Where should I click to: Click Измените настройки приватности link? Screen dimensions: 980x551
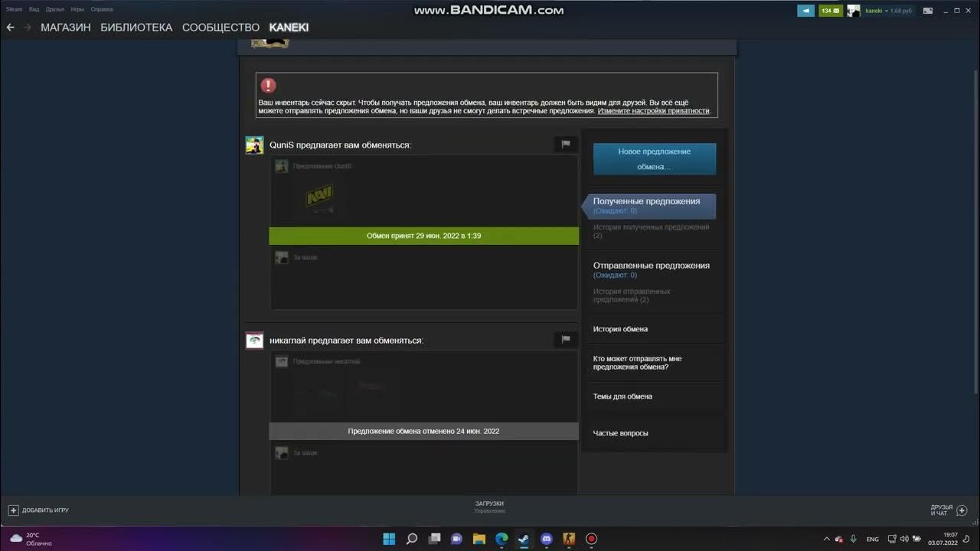click(654, 111)
